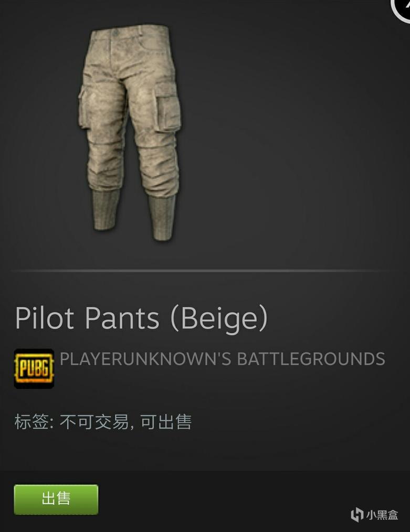
Task: Click the 可出售 tag
Action: click(x=166, y=422)
